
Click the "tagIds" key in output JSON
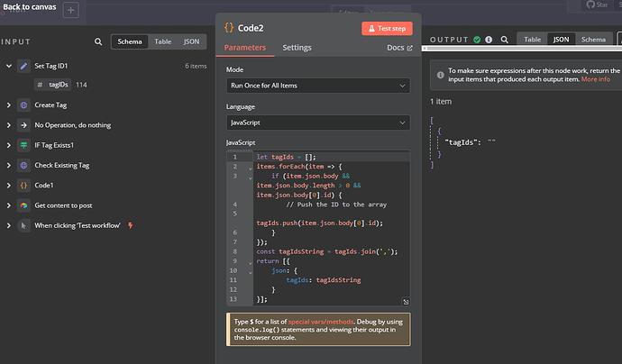point(462,142)
